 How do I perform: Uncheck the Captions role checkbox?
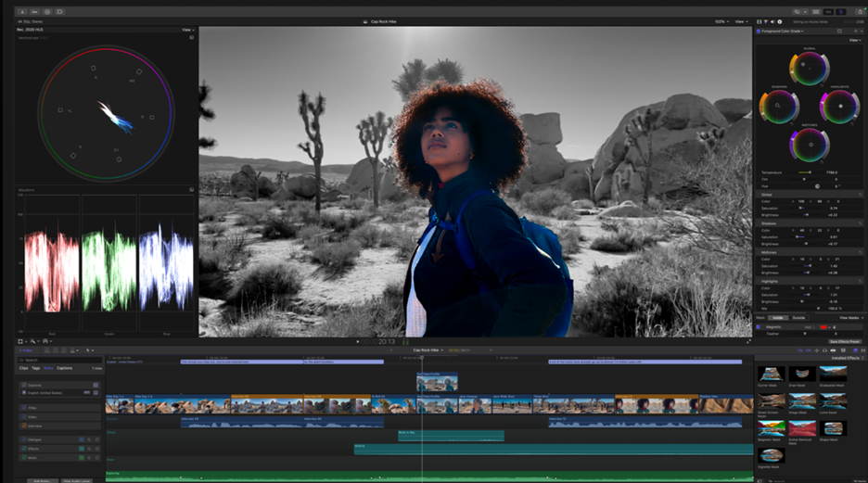pos(24,385)
